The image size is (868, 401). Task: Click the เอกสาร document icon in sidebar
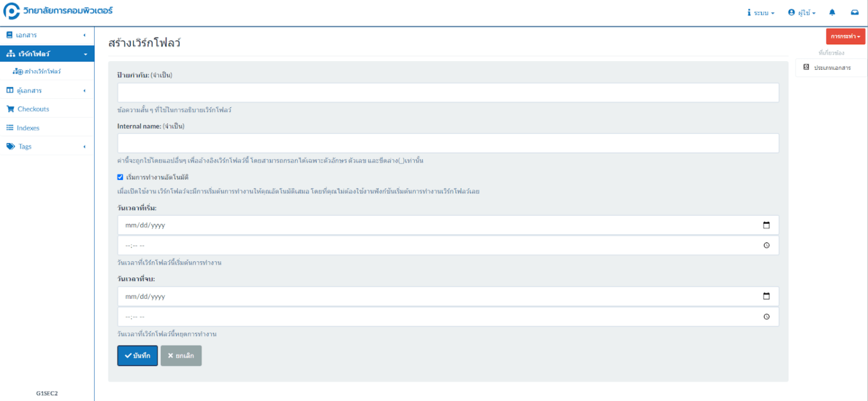[8, 35]
